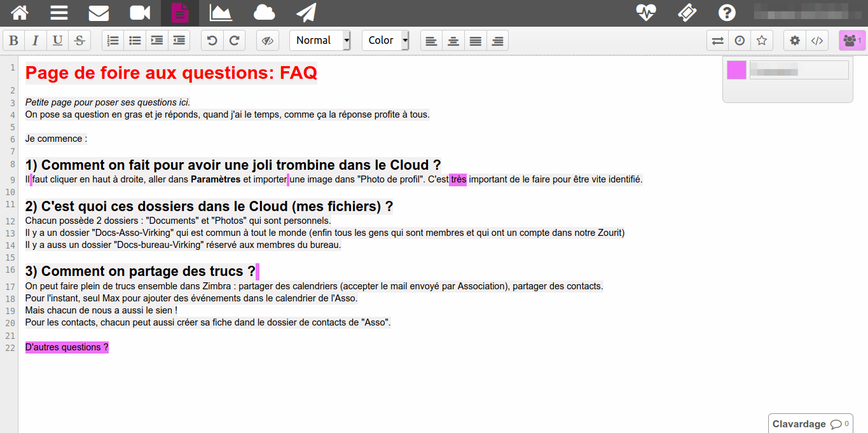Show the connected users list

pos(851,41)
